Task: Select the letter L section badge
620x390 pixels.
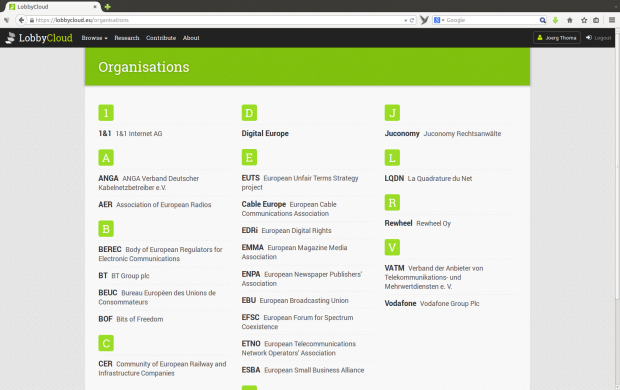Action: (392, 158)
